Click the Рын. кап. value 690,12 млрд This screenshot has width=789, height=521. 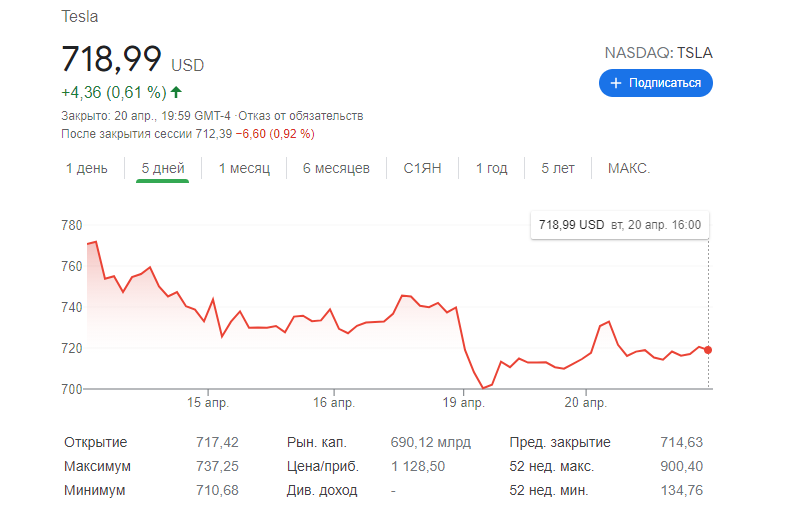pyautogui.click(x=429, y=442)
